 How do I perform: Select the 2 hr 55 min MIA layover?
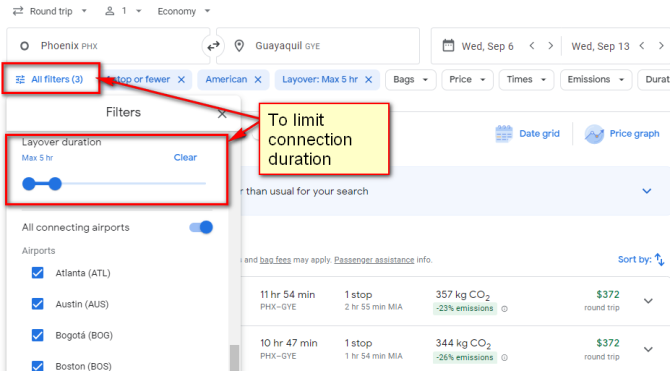pos(373,307)
